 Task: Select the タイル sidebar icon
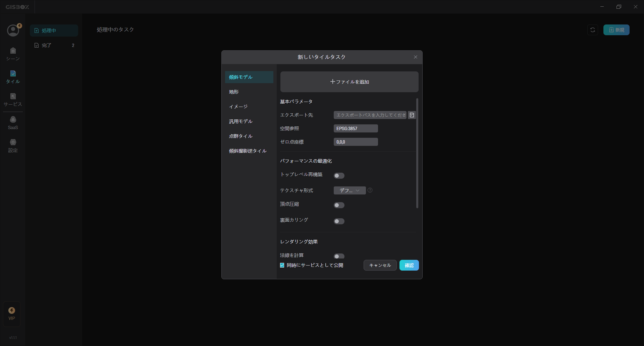pyautogui.click(x=13, y=77)
